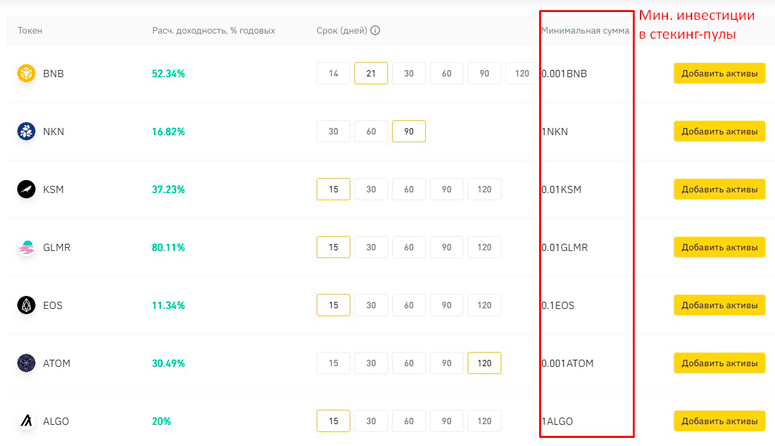Click Добавить активы for KSM
The image size is (775, 446).
[719, 189]
